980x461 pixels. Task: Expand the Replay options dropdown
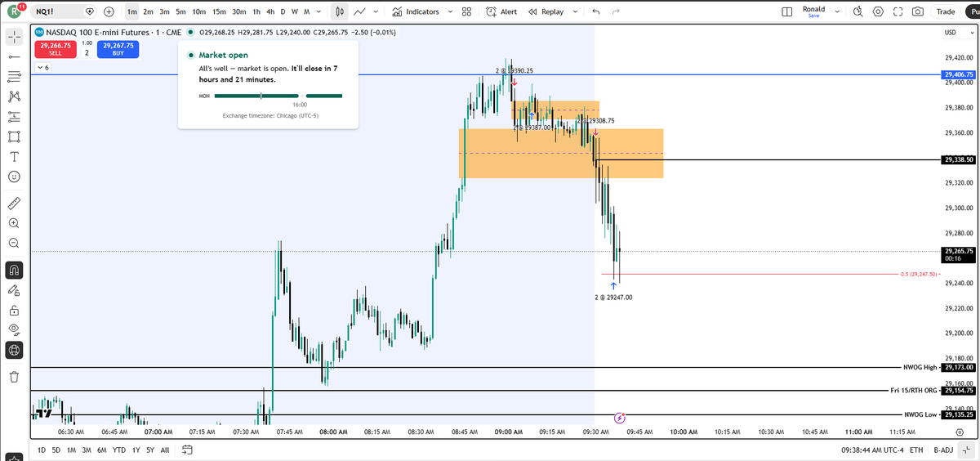click(575, 11)
